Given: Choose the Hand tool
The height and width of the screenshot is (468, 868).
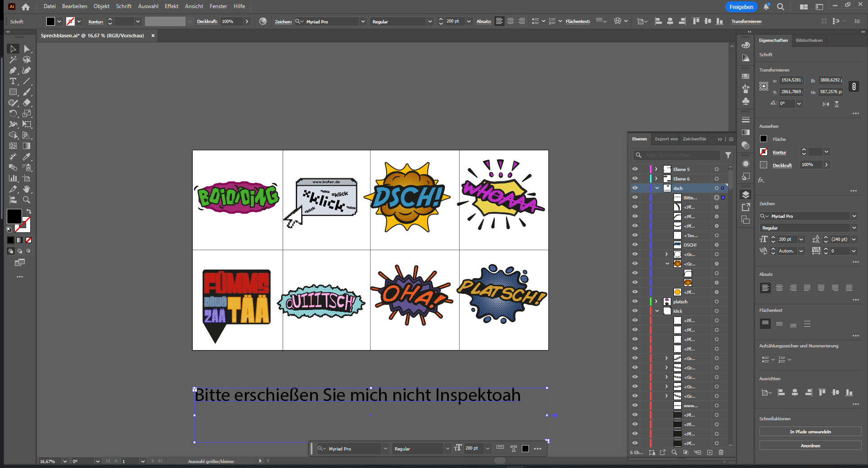Looking at the screenshot, I should 27,189.
